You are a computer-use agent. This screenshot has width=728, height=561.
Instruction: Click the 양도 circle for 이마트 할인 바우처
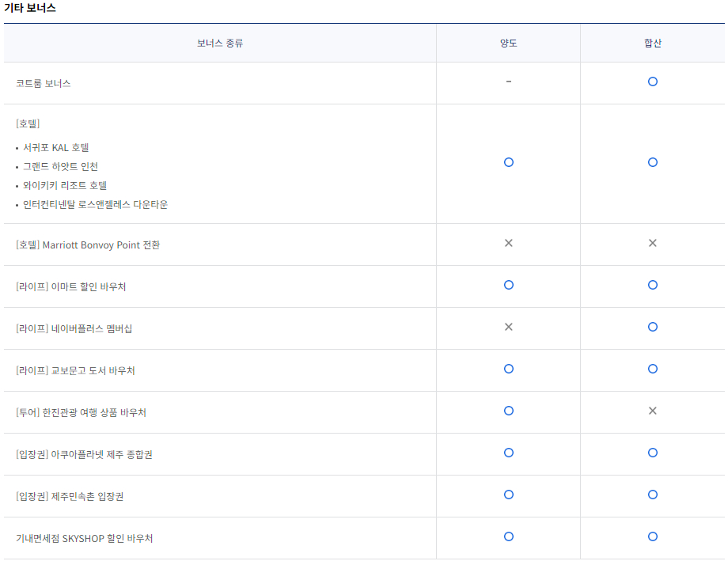[x=509, y=285]
